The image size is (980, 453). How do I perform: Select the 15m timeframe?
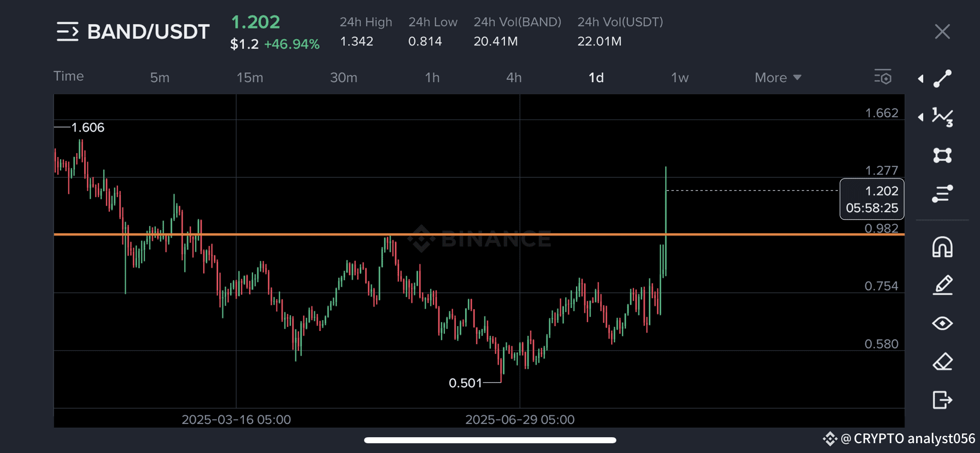tap(250, 78)
